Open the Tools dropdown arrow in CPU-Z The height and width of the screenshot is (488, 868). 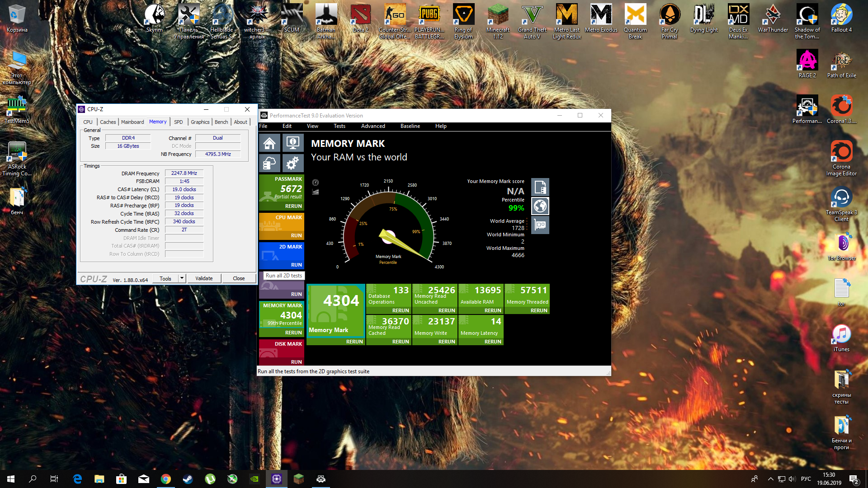pos(182,278)
